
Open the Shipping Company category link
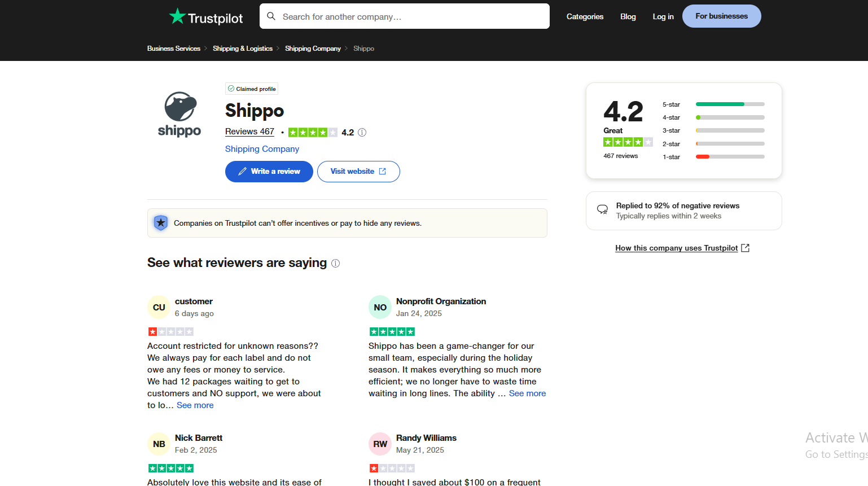point(262,149)
